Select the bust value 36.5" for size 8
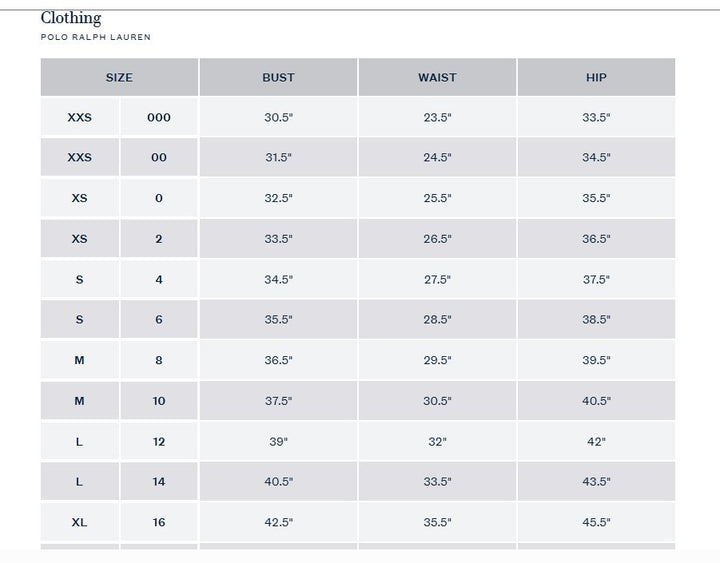720x563 pixels. (278, 360)
